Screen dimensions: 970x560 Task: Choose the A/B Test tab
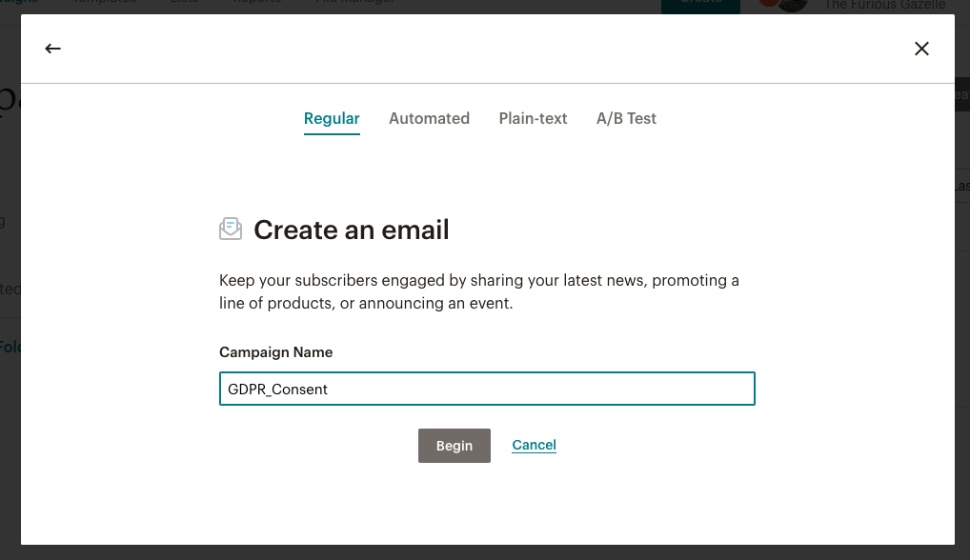tap(626, 118)
